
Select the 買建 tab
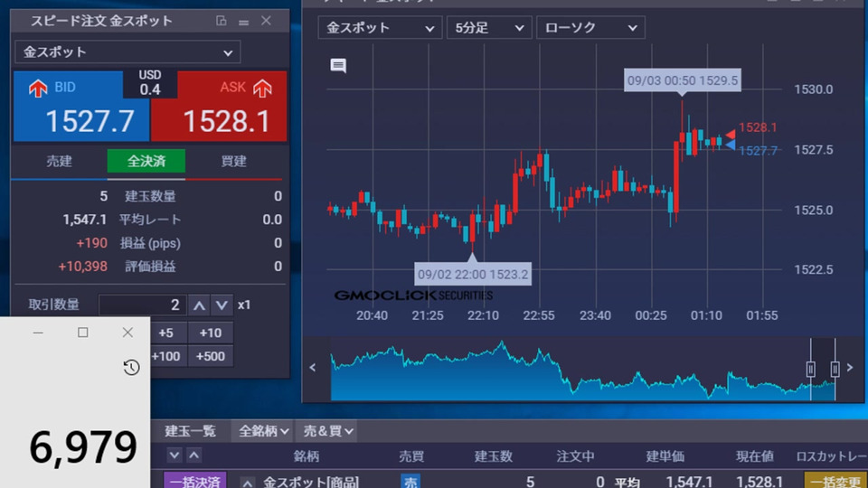[x=233, y=161]
